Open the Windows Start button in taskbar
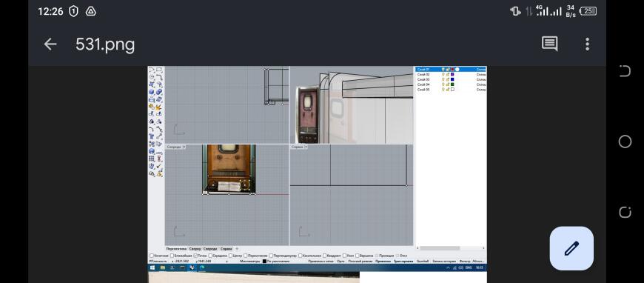This screenshot has height=283, width=644. pos(152,267)
